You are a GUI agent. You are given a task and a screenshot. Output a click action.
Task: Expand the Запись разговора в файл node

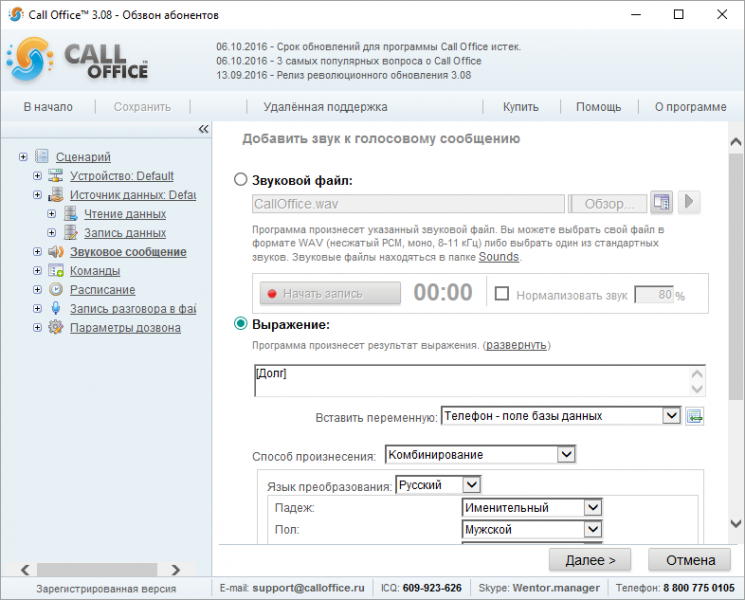point(37,309)
